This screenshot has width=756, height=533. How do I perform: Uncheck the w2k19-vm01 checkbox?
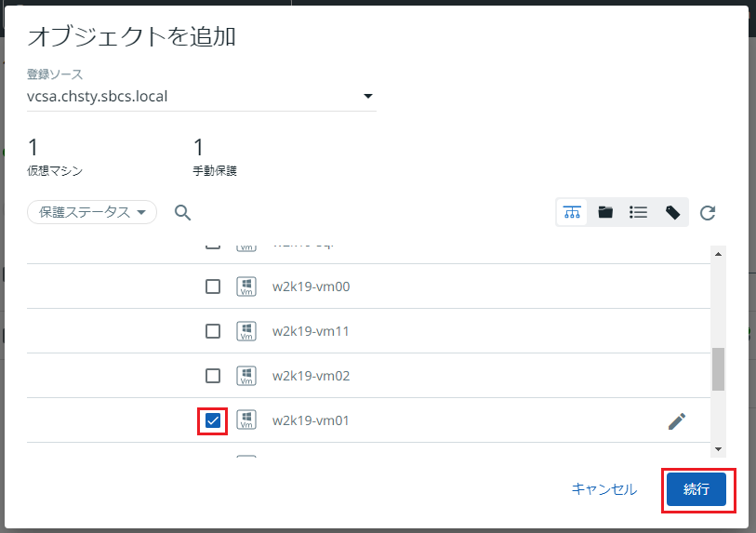click(x=213, y=421)
